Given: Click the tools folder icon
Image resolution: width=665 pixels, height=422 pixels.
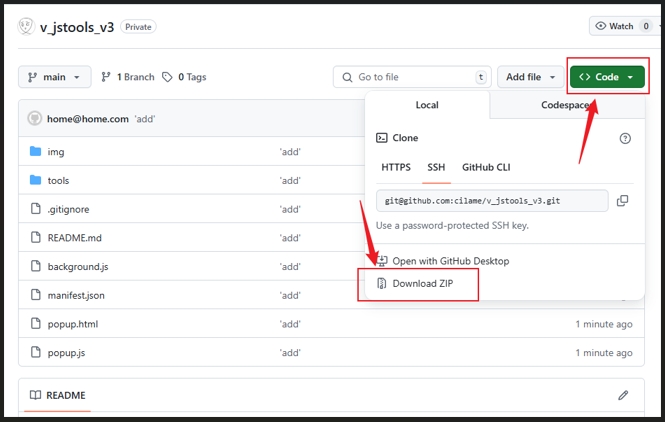Looking at the screenshot, I should [x=36, y=180].
